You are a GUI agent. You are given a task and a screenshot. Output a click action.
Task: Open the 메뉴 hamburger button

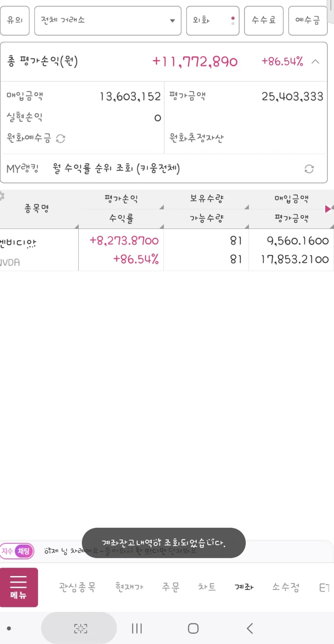coord(19,587)
